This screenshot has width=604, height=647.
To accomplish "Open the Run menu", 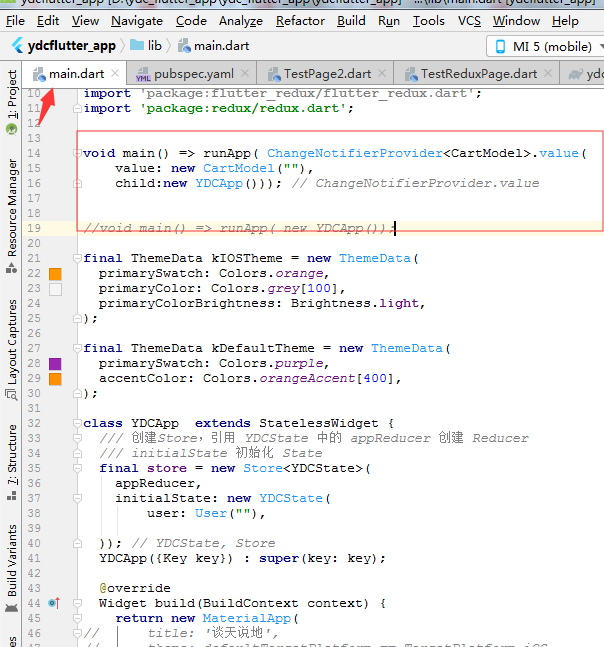I will (389, 21).
